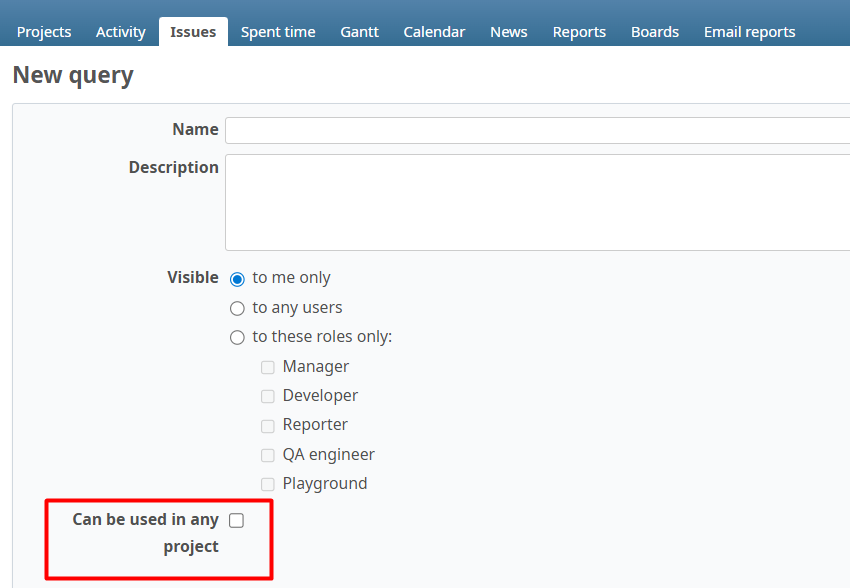The height and width of the screenshot is (588, 850).
Task: Enable the Manager role checkbox
Action: [268, 367]
